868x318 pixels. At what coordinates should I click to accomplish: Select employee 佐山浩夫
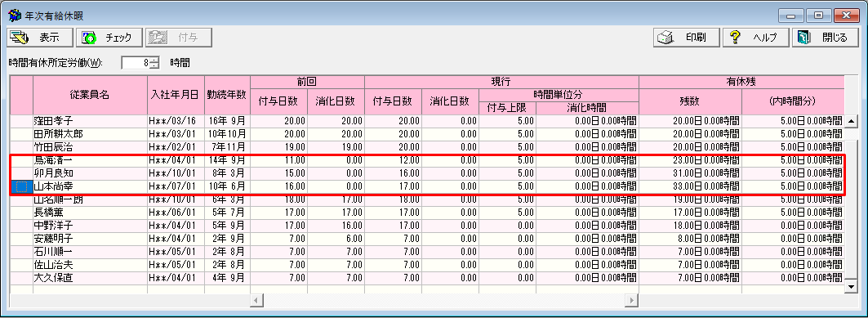91,266
